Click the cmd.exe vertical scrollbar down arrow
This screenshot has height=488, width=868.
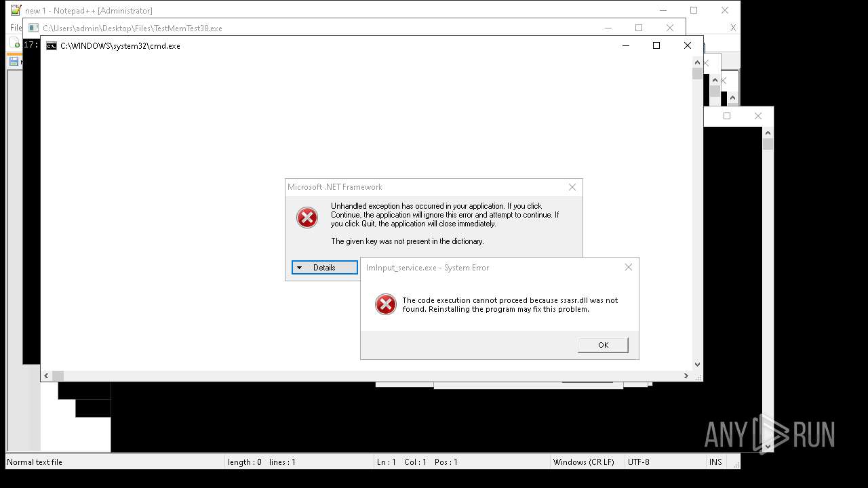coord(697,365)
